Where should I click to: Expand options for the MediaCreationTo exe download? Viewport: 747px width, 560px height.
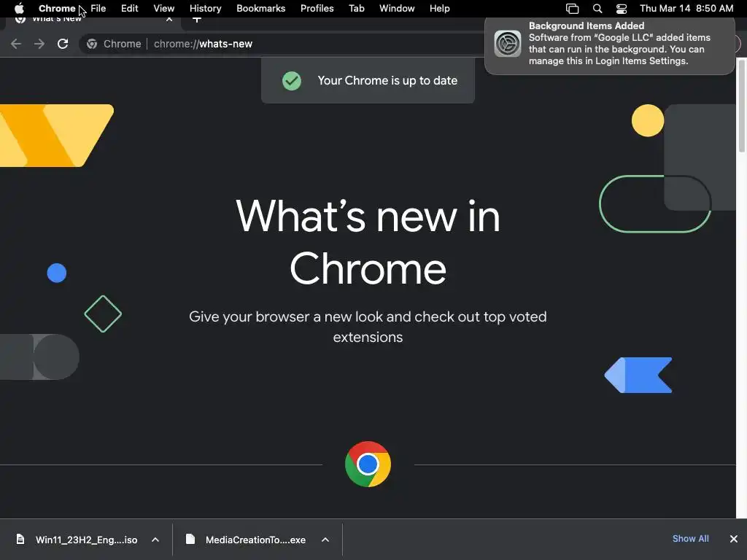pyautogui.click(x=325, y=540)
